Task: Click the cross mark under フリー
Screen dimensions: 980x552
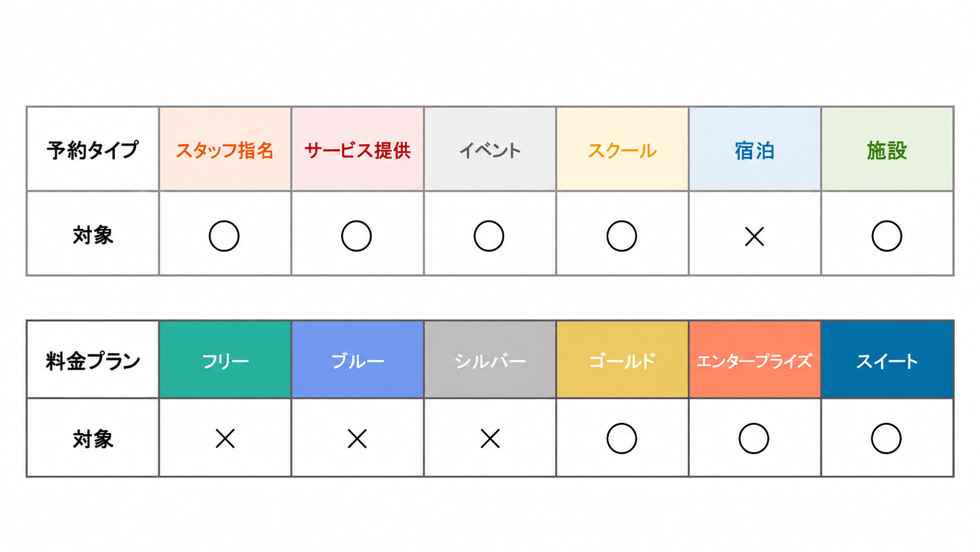Action: click(225, 438)
